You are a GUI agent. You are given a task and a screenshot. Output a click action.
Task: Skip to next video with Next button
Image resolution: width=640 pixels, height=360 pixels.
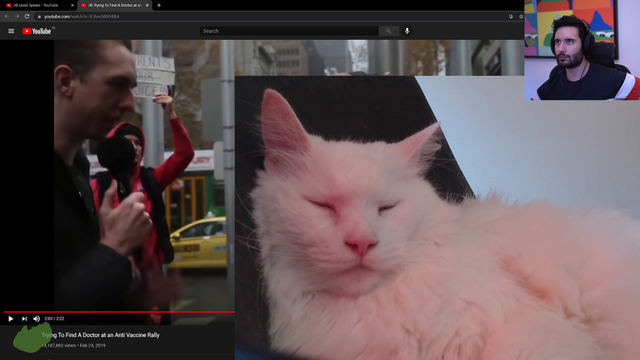pos(24,319)
